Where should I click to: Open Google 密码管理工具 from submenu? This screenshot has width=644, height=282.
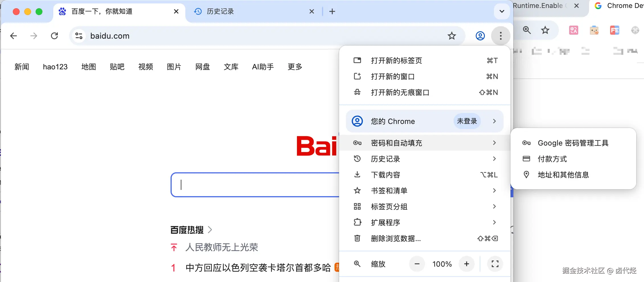point(573,143)
